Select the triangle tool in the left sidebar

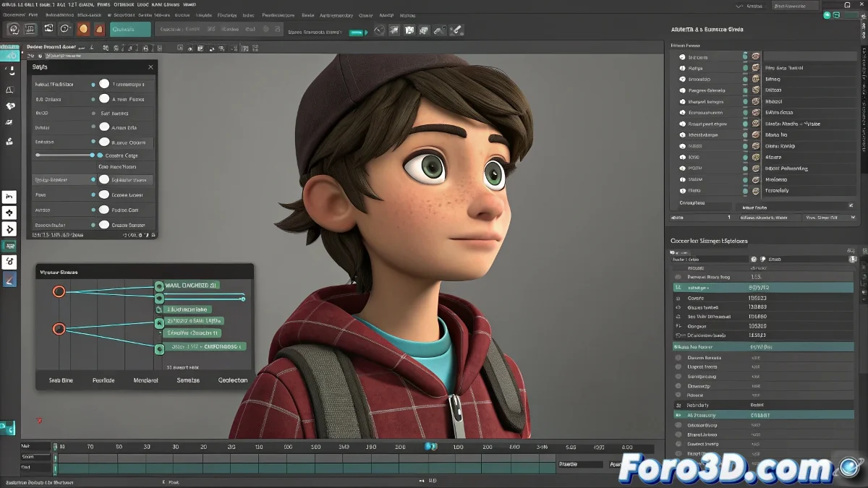[9, 90]
